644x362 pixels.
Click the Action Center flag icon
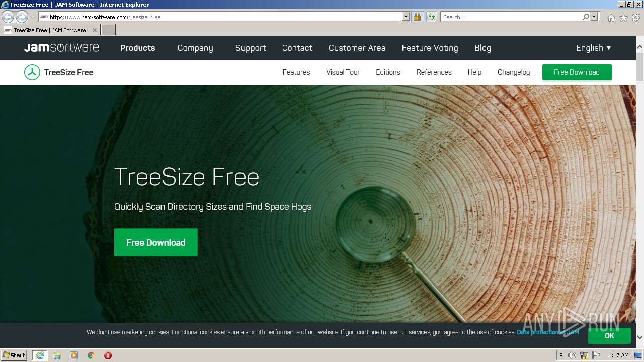596,355
